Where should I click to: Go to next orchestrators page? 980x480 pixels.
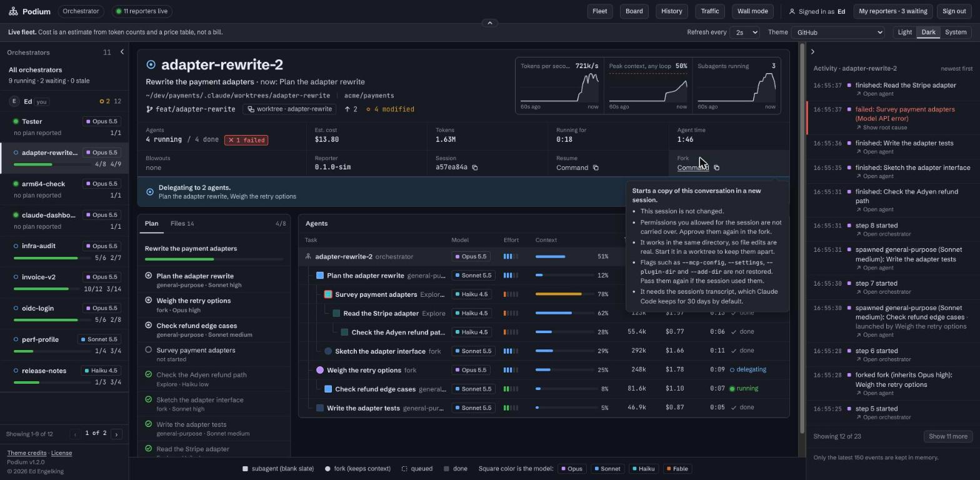(116, 434)
